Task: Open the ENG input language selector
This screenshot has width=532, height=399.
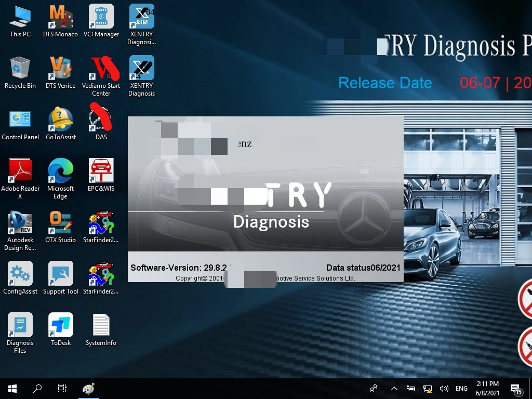Action: [x=461, y=388]
